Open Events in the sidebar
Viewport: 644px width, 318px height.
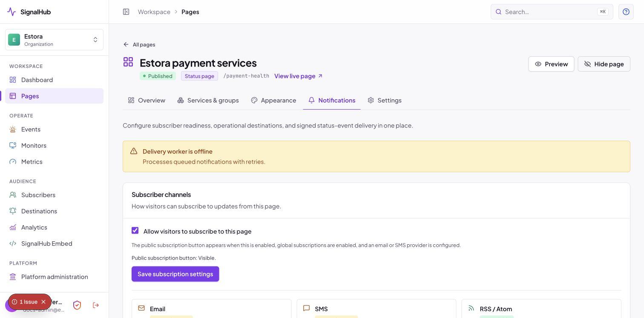(54, 129)
